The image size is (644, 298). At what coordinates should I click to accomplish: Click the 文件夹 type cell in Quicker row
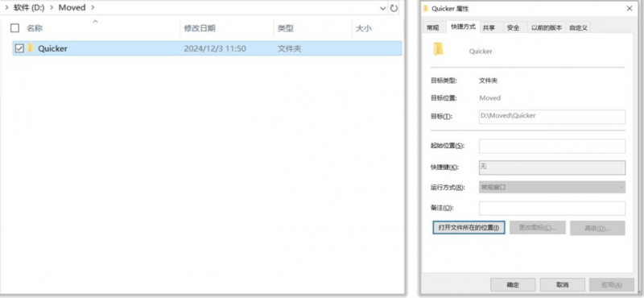coord(290,48)
